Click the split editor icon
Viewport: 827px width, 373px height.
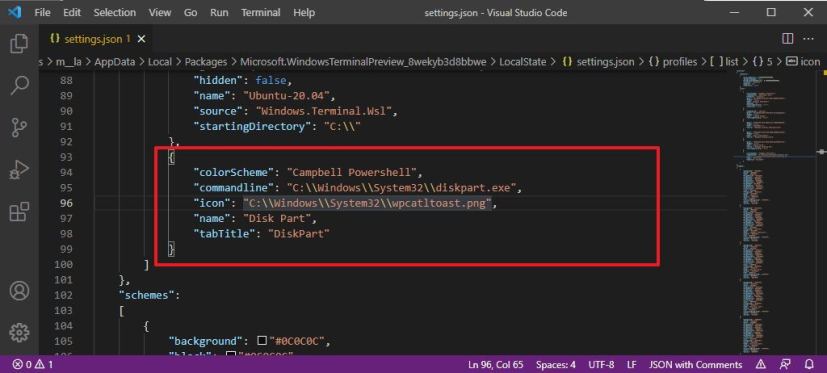tap(787, 39)
